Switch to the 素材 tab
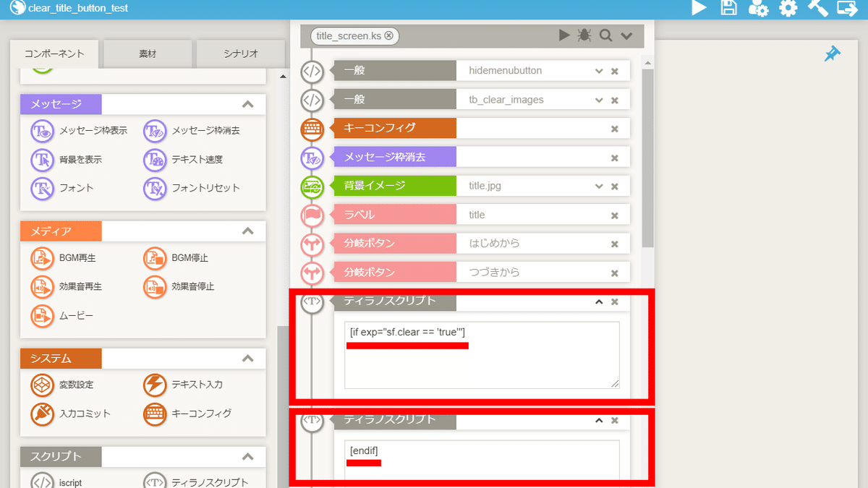This screenshot has width=868, height=488. tap(148, 54)
